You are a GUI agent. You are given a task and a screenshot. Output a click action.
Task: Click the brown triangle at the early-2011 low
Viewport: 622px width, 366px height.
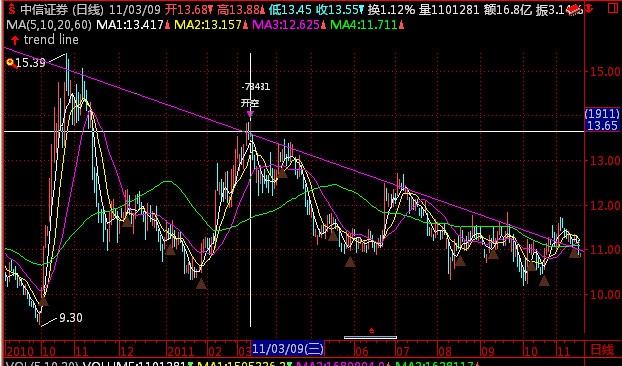[x=201, y=283]
